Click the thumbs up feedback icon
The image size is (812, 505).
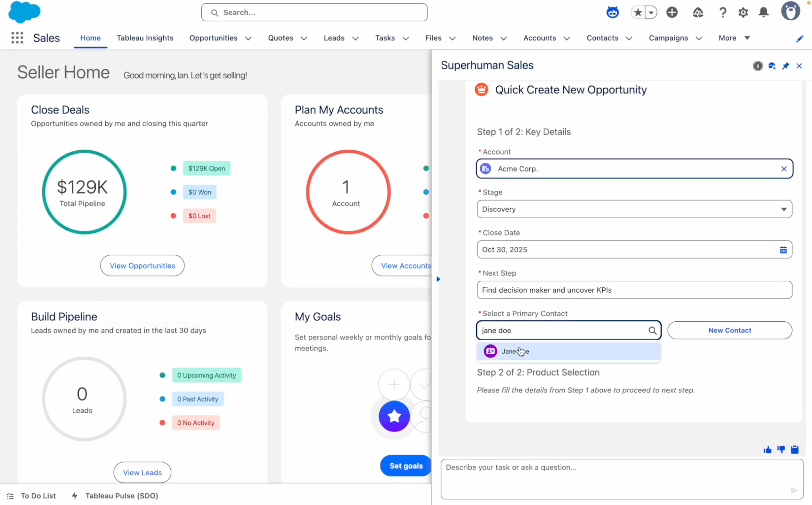click(x=767, y=449)
